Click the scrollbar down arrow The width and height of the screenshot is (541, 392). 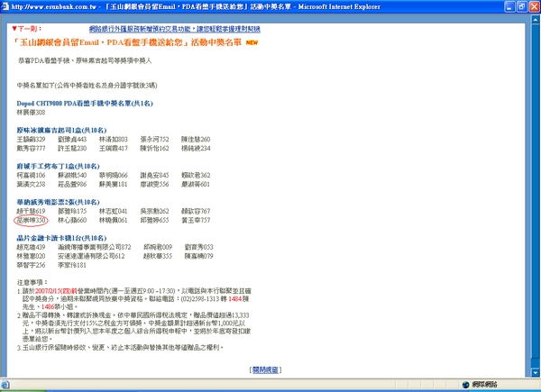[536, 373]
